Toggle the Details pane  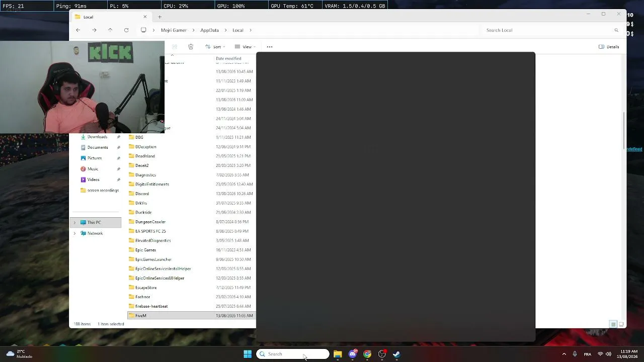(x=609, y=47)
